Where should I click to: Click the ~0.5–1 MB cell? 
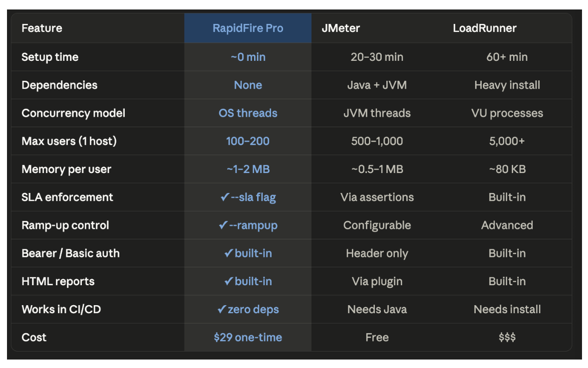[x=377, y=170]
